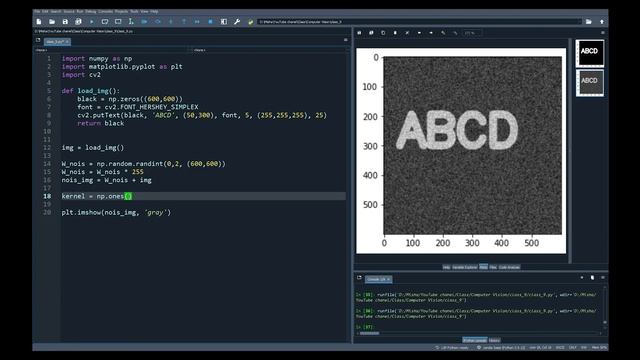Open the Edit menu
Screen dimensions: 640x360
click(45, 11)
